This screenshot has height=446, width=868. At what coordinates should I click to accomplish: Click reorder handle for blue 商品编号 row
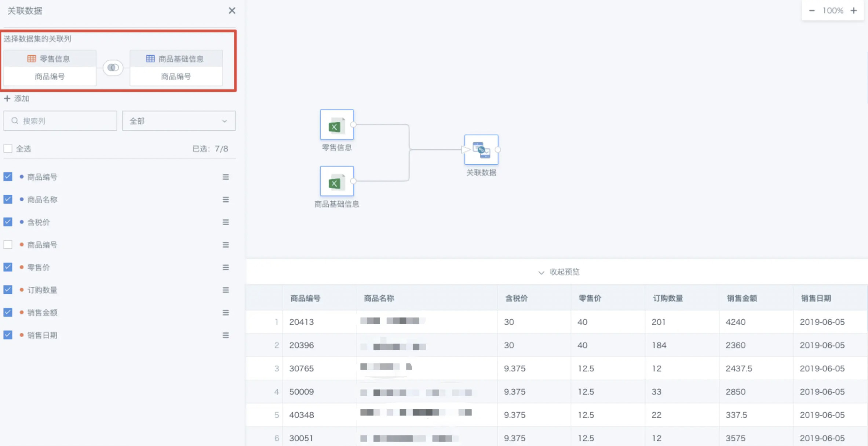click(226, 177)
